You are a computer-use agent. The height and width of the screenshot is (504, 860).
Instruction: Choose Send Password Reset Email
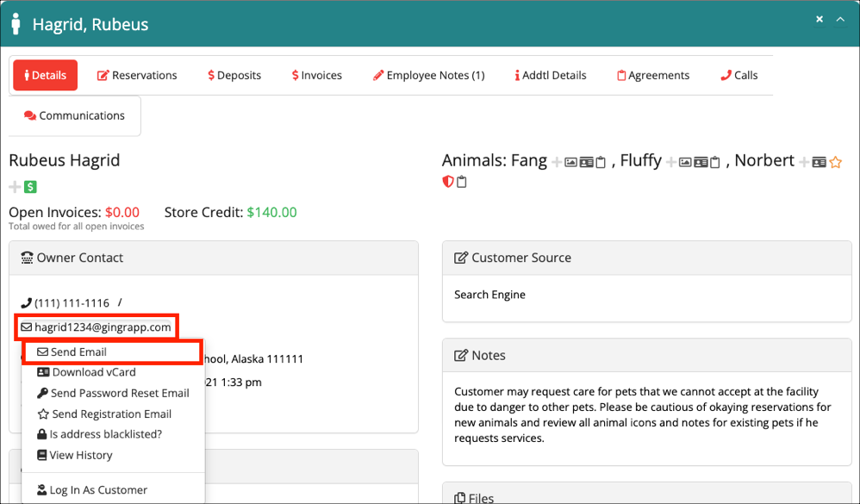pyautogui.click(x=113, y=393)
